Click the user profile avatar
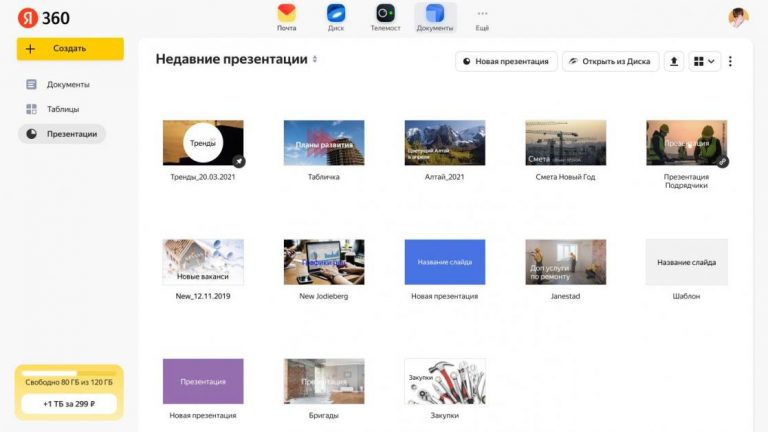 (x=738, y=17)
